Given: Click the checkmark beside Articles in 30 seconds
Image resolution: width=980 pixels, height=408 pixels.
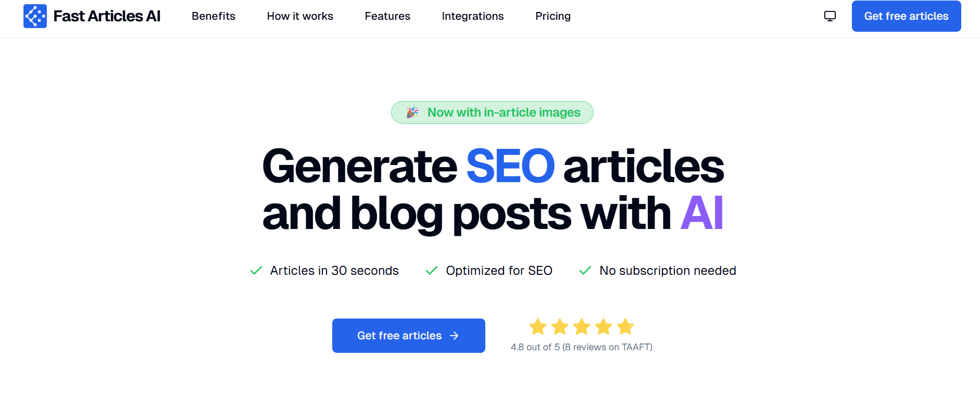Looking at the screenshot, I should point(256,271).
